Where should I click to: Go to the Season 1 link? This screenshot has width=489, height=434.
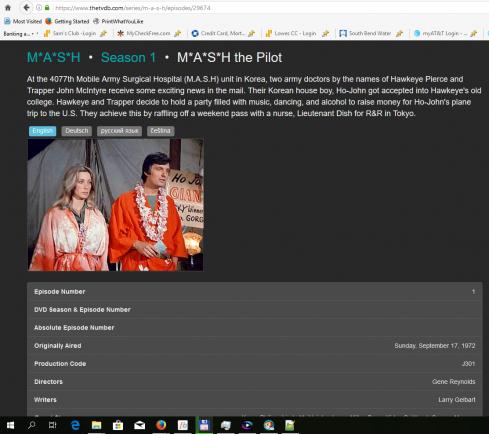click(128, 57)
